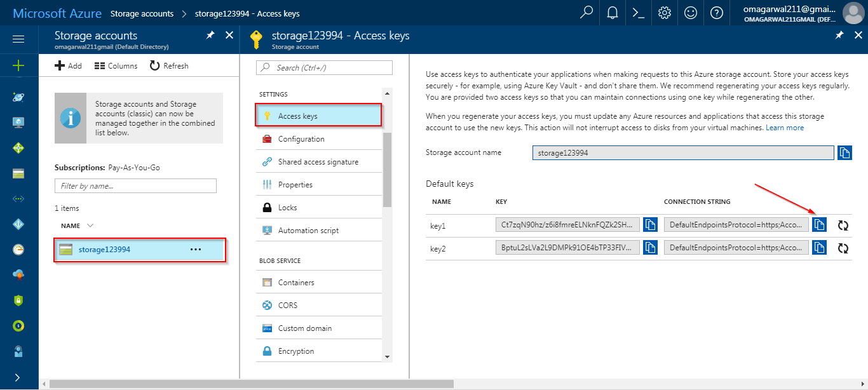The width and height of the screenshot is (868, 390).
Task: Open Automation script item
Action: [x=319, y=231]
